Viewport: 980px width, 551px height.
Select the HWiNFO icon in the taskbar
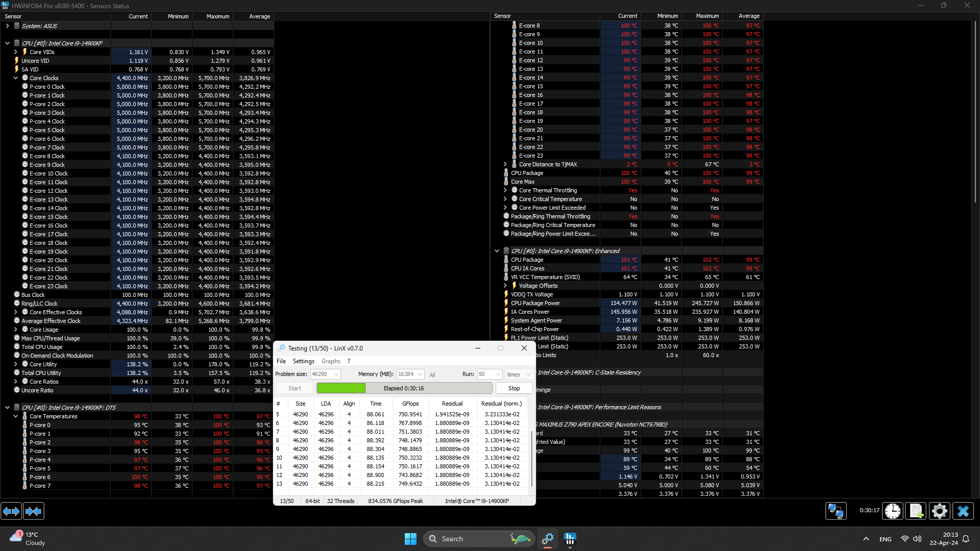point(570,539)
